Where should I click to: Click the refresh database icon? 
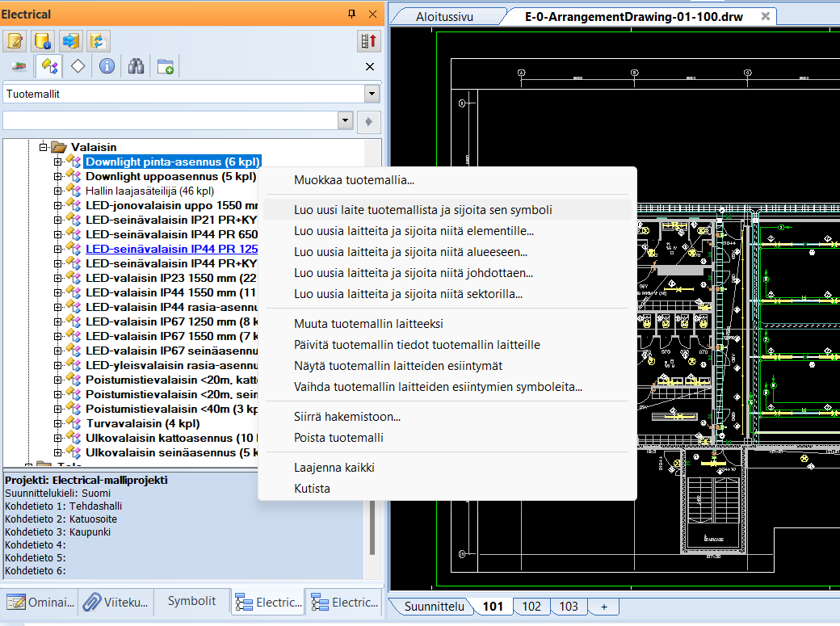(99, 41)
